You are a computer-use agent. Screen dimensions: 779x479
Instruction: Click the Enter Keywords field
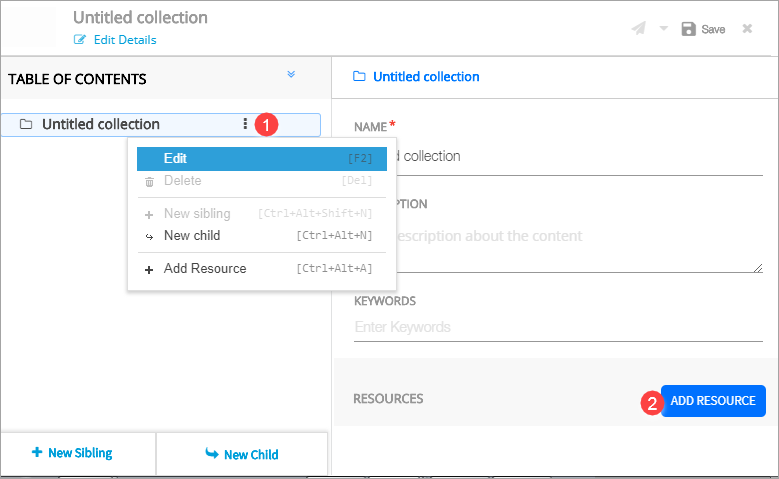click(557, 327)
